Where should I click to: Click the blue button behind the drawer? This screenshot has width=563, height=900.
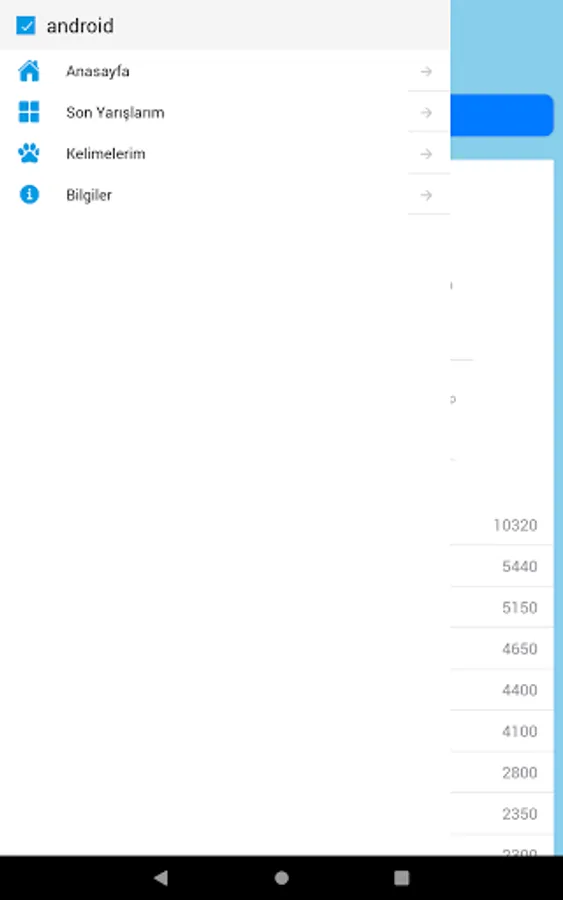click(502, 115)
